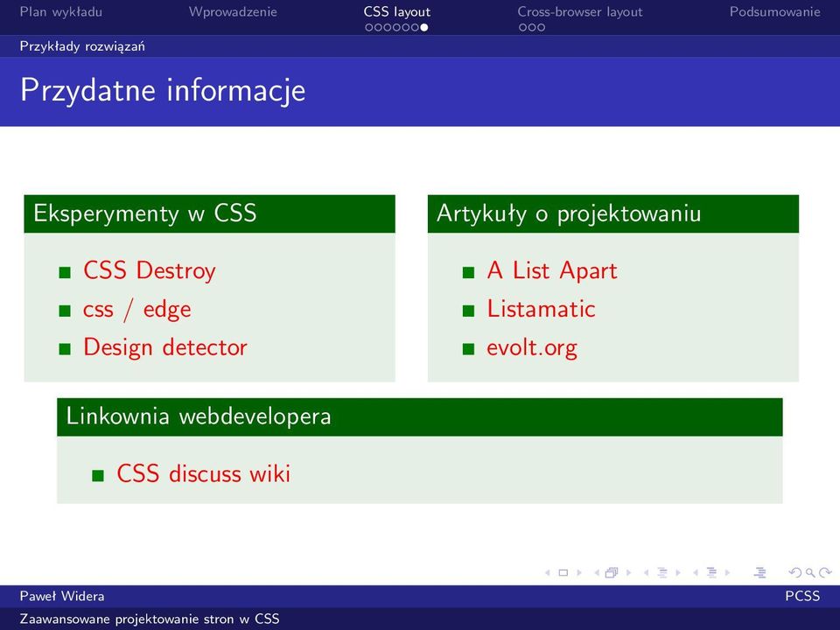Click the stacked frames navigation icon
840x630 pixels.
pyautogui.click(x=612, y=572)
